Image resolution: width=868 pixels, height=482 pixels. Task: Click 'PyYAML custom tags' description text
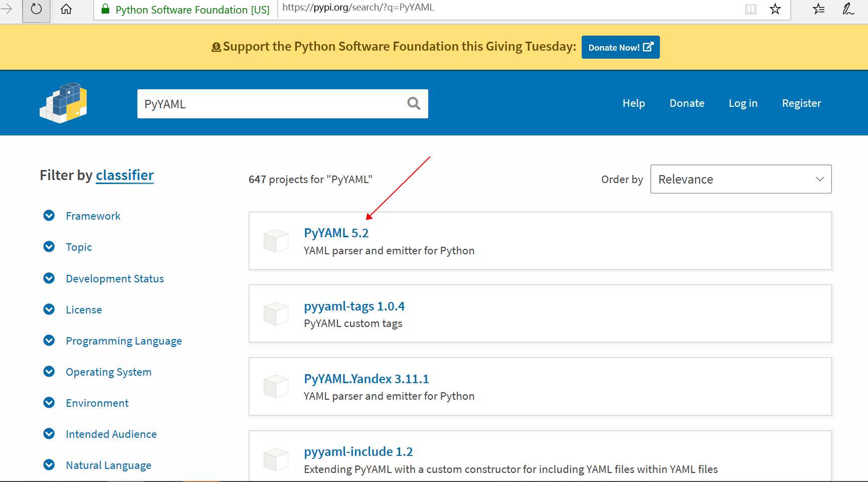(353, 324)
